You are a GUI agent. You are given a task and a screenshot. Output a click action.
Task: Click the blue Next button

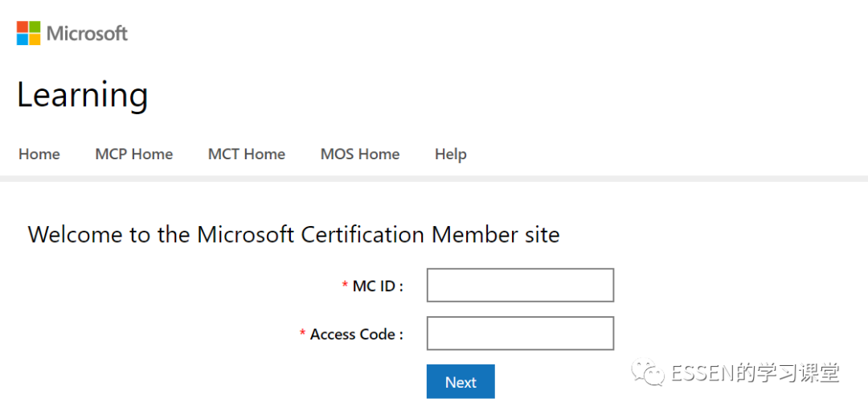[461, 381]
